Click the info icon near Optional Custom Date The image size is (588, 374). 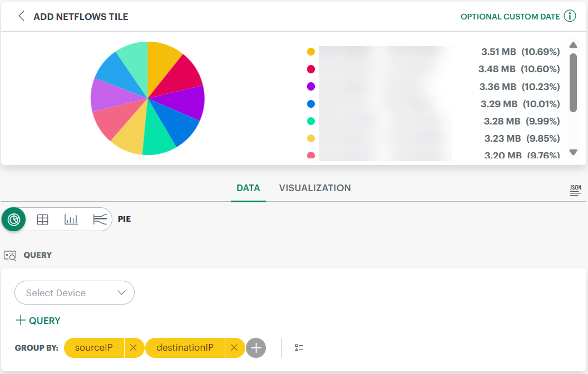[570, 16]
